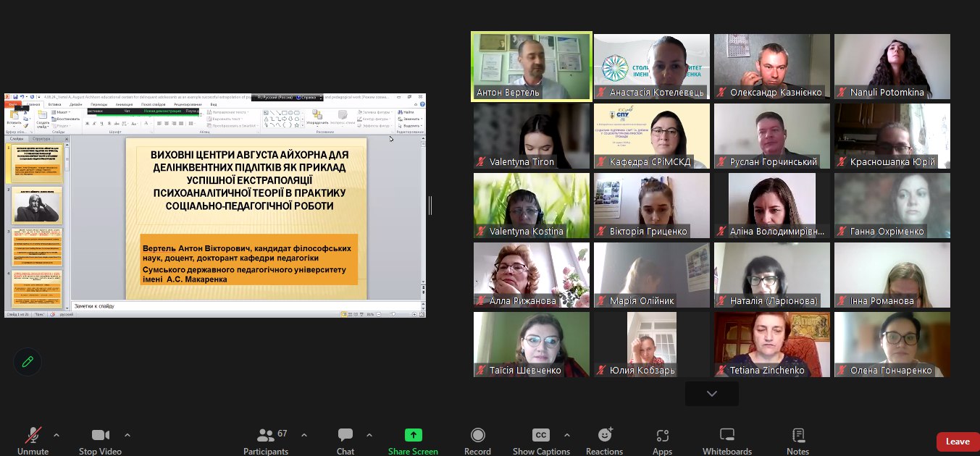
Task: Open the Reactions menu
Action: (604, 435)
